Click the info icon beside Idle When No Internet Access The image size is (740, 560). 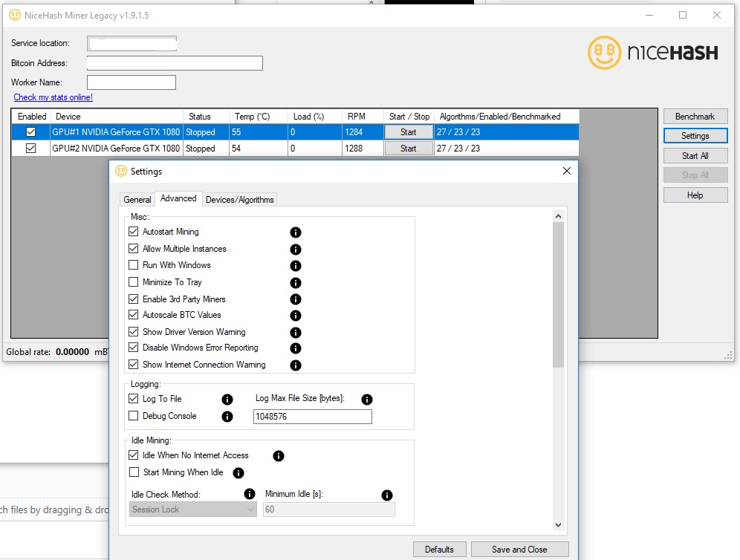tap(278, 456)
